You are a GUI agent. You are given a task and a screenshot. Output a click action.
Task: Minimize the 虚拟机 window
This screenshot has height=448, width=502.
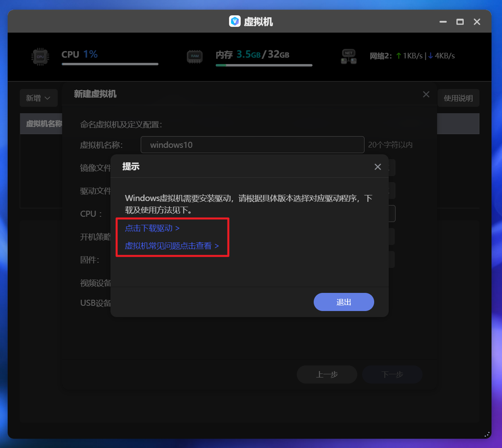click(x=443, y=22)
